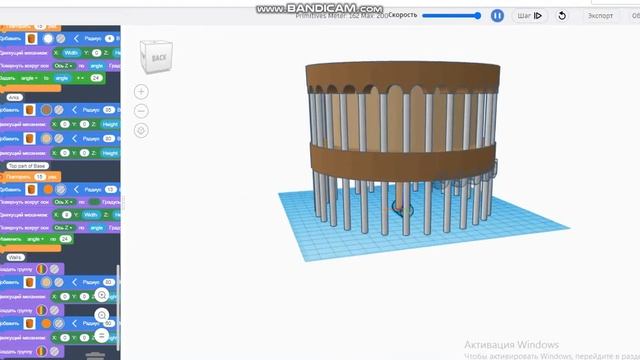Image resolution: width=640 pixels, height=360 pixels.
Task: Pick the orange color swatch in Радиус 60 block
Action: (x=46, y=323)
